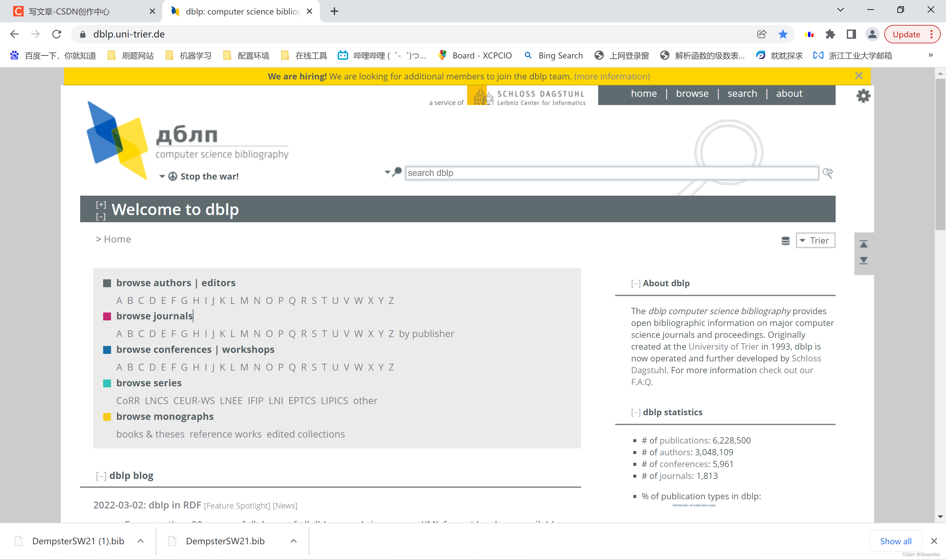Click Show all downloads button

tap(895, 541)
